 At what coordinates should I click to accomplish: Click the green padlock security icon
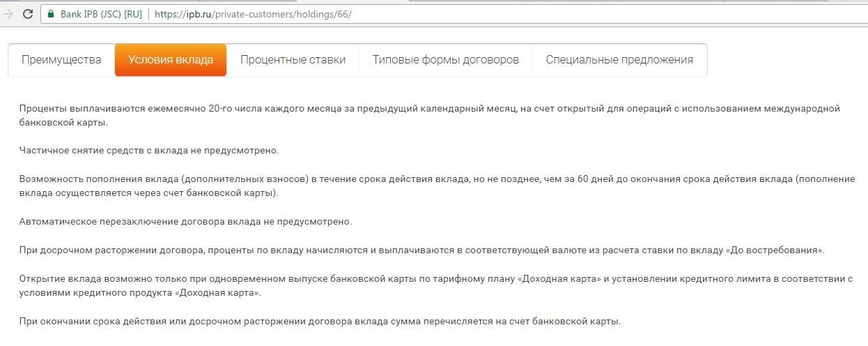tap(51, 14)
